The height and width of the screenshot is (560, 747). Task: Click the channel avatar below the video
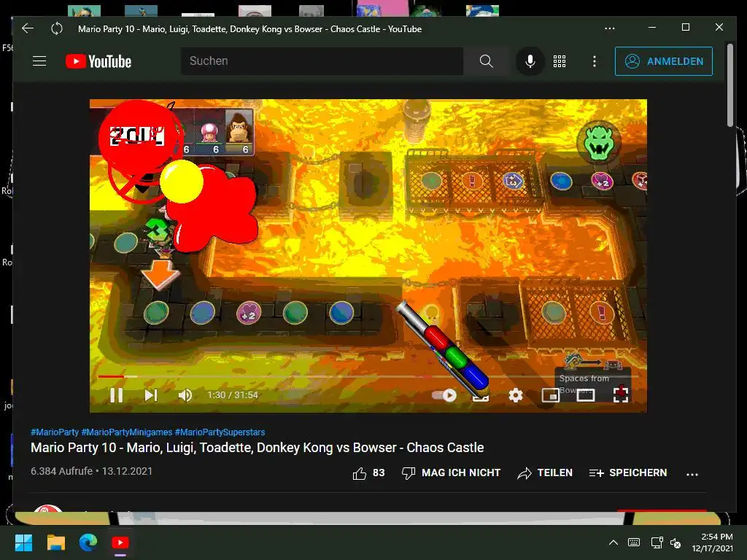47,507
